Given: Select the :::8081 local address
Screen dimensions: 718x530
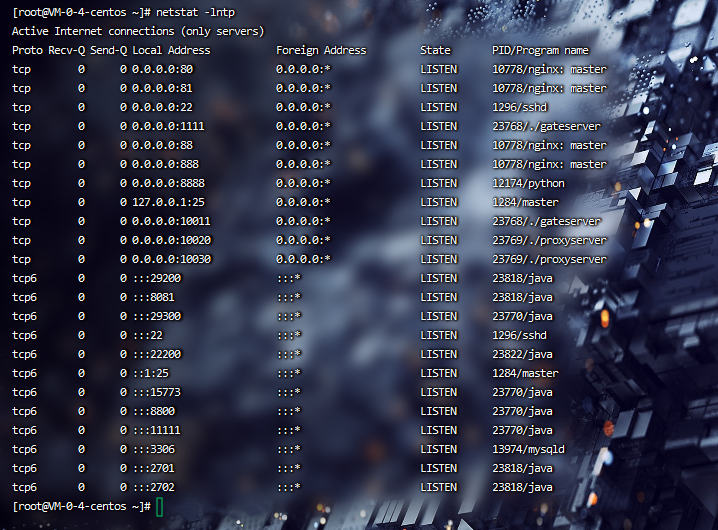Looking at the screenshot, I should 156,297.
